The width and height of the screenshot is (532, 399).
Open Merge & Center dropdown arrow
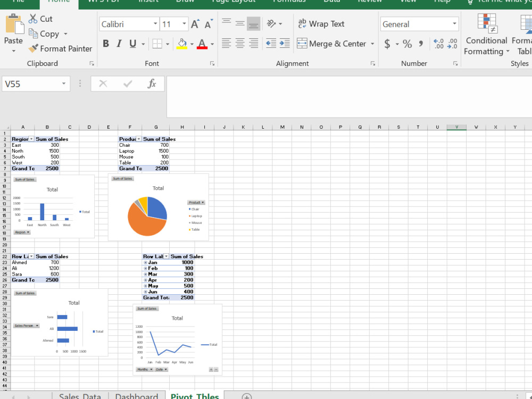pos(372,44)
